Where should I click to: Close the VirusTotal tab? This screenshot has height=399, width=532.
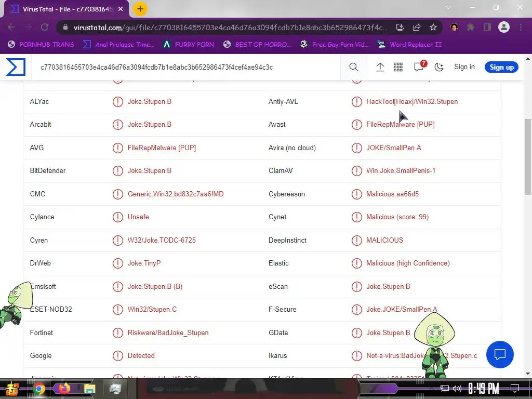pyautogui.click(x=121, y=9)
